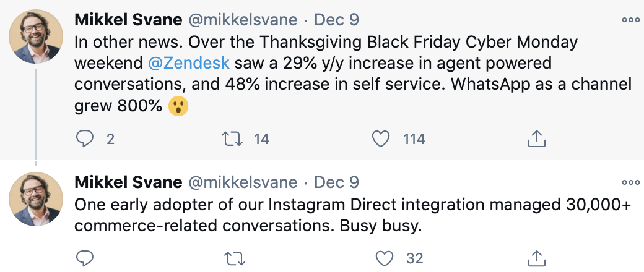Reply to the Instagram Direct integration tweet
The height and width of the screenshot is (272, 644).
coord(85,258)
